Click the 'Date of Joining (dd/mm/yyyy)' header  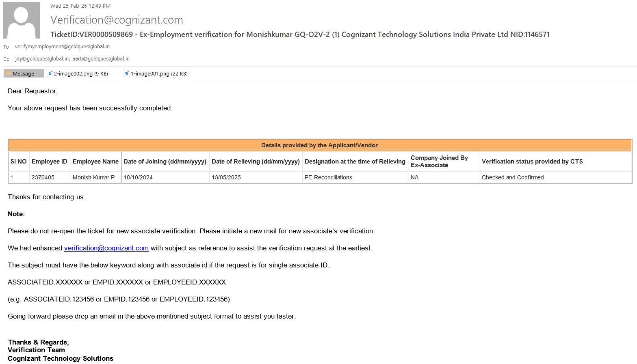tap(165, 162)
